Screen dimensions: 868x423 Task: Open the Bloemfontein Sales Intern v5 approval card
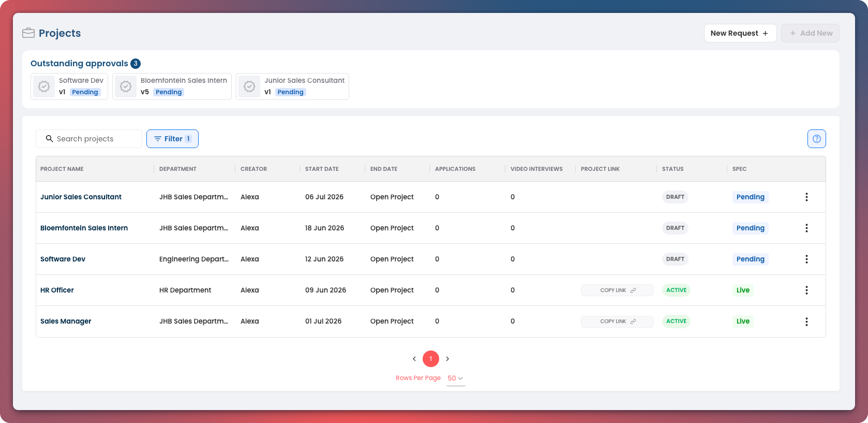coord(172,86)
